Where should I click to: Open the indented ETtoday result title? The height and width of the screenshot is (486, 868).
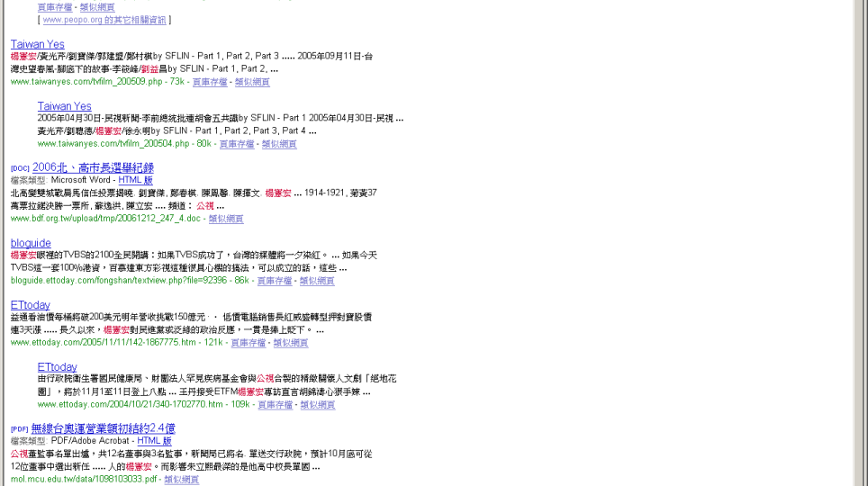[58, 367]
